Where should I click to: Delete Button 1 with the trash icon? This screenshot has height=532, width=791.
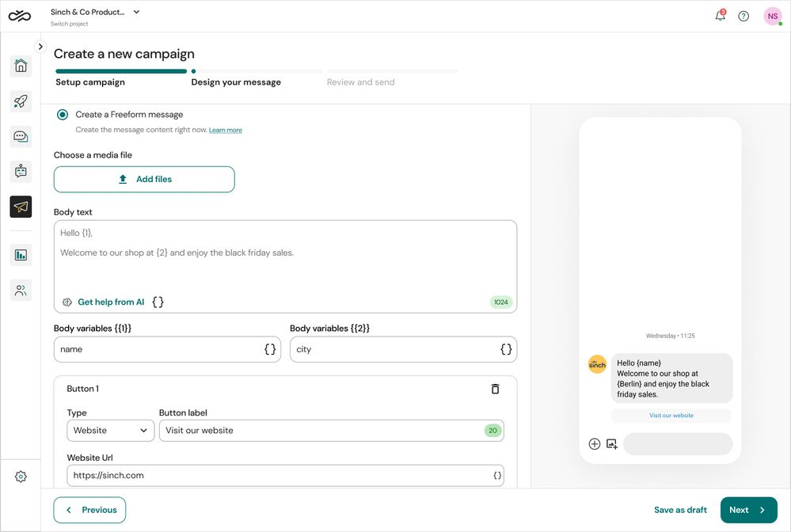tap(495, 389)
